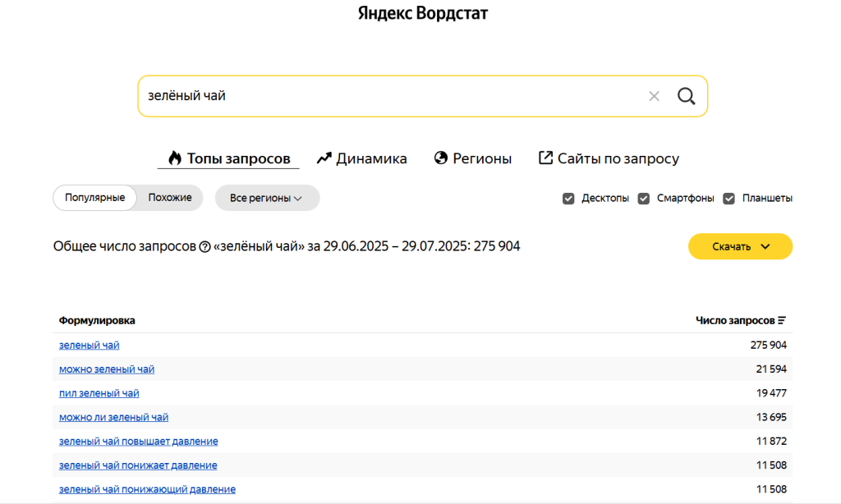Click inside the 'зелёный чай' search field
The height and width of the screenshot is (504, 841).
[386, 96]
